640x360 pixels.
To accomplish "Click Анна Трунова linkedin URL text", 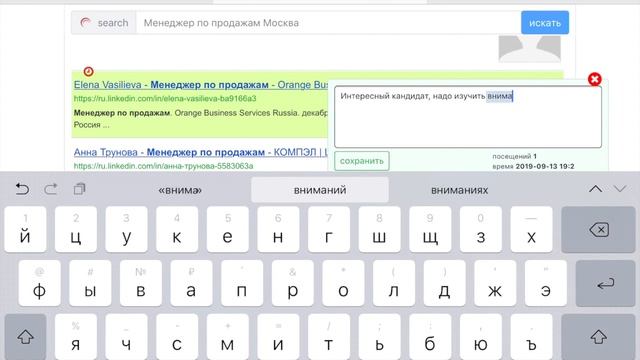I will click(163, 166).
